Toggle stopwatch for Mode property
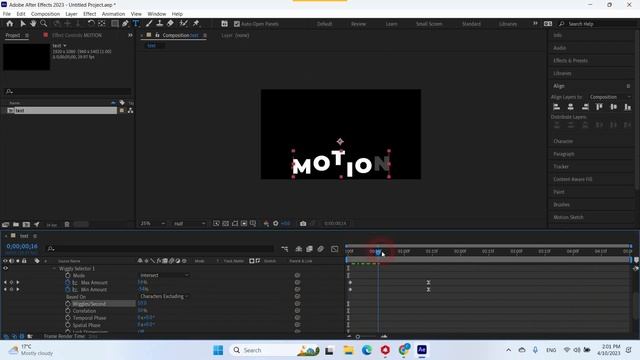640x360 pixels. [68, 276]
